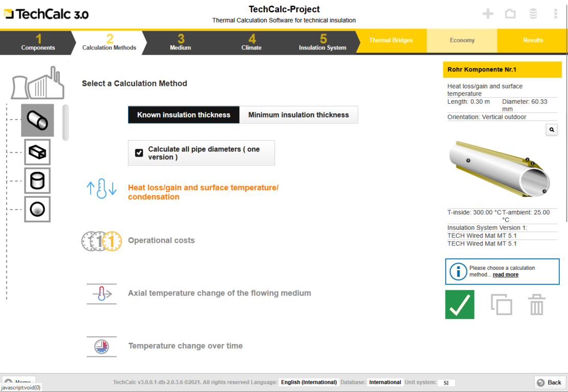Go to step 2 Calculation Methods tab
The image size is (568, 392).
109,43
